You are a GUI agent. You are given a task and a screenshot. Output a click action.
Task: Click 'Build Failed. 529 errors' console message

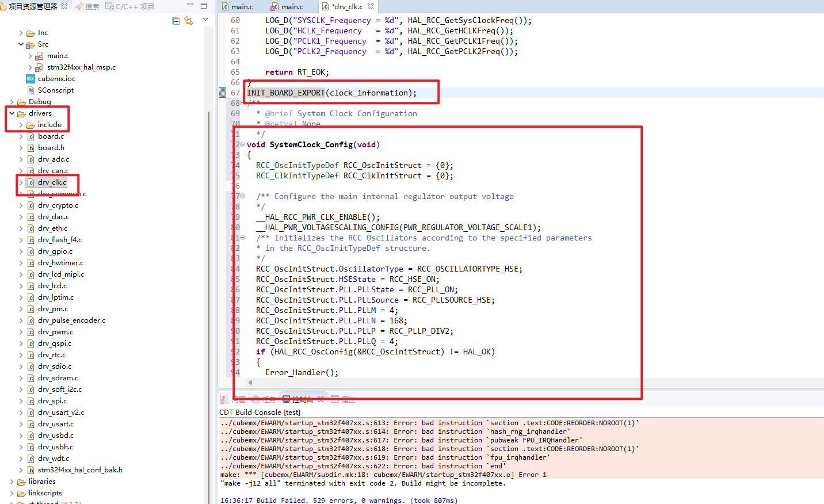[339, 501]
